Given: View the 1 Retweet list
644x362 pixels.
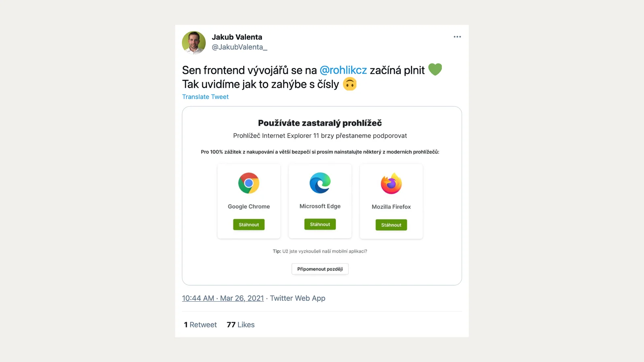Looking at the screenshot, I should pos(200,325).
